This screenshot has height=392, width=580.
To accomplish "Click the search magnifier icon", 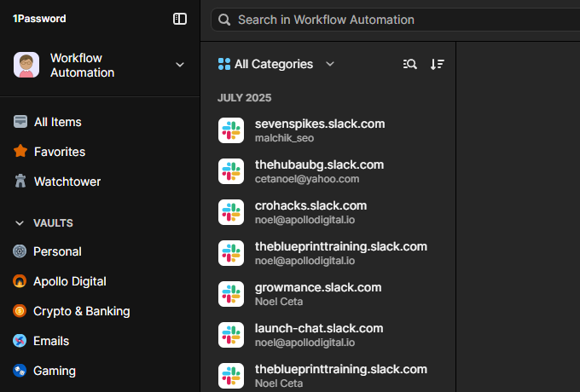I will [x=224, y=20].
